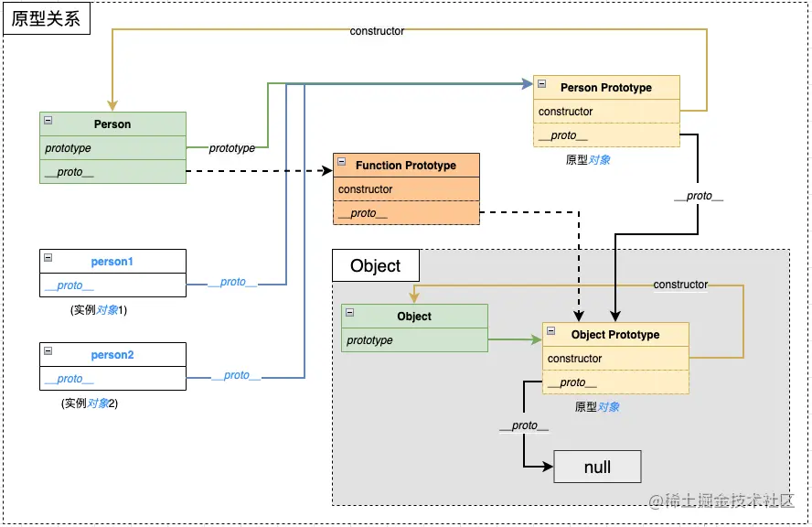Select __proto__ row in Object Prototype

[x=615, y=382]
